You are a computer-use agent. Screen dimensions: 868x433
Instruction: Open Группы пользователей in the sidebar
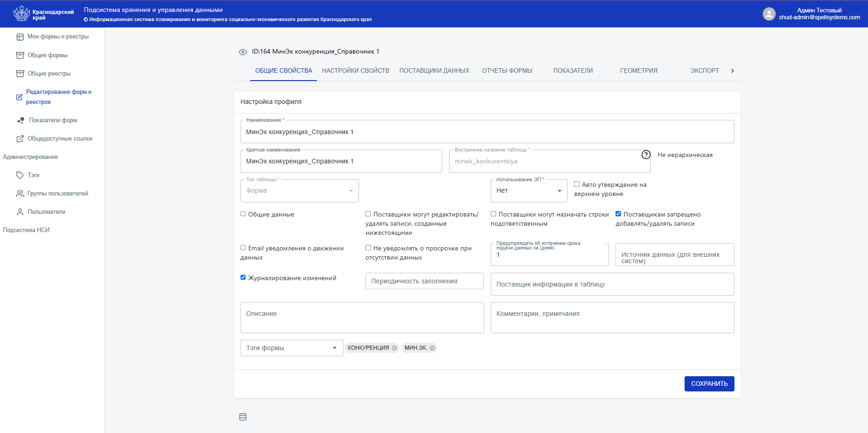(x=58, y=194)
